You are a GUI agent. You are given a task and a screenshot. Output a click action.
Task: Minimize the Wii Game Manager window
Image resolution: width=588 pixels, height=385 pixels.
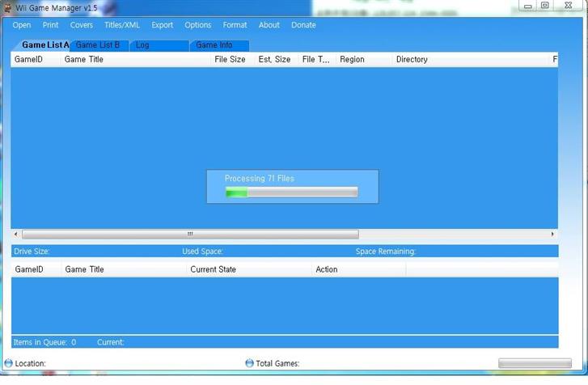pos(527,6)
